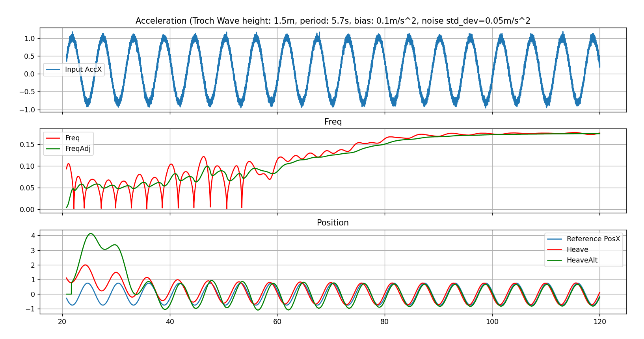644x339 pixels.
Task: Click y-axis label 4 in Position plot
Action: (x=33, y=236)
